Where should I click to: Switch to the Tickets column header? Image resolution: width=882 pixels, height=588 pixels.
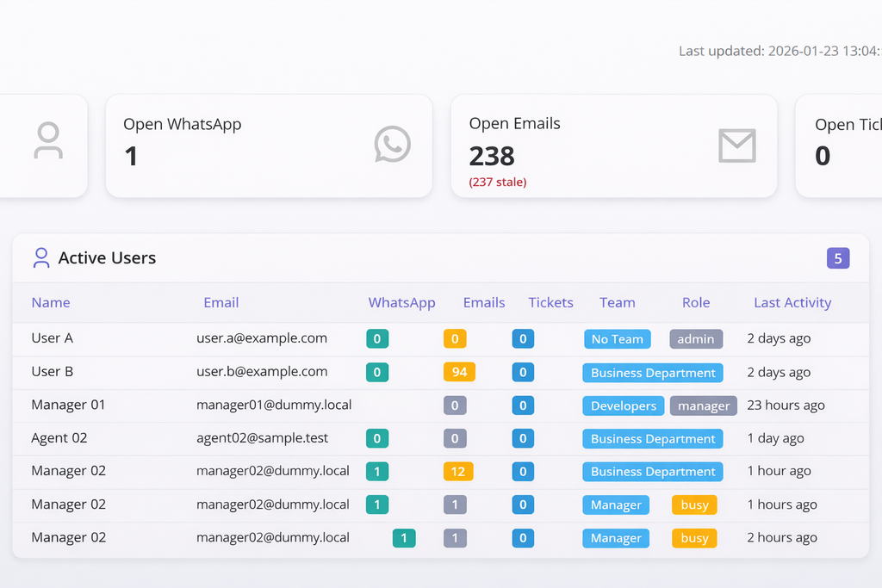550,302
